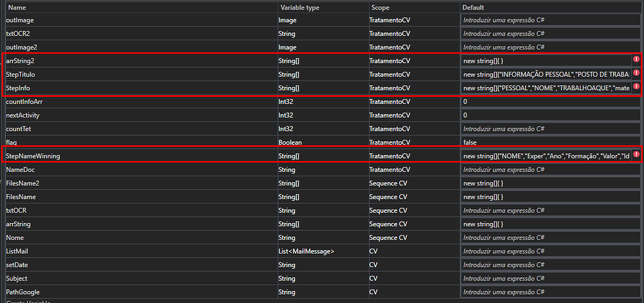Click the error icon on StepNameWinning row
Image resolution: width=644 pixels, height=303 pixels.
tap(636, 154)
